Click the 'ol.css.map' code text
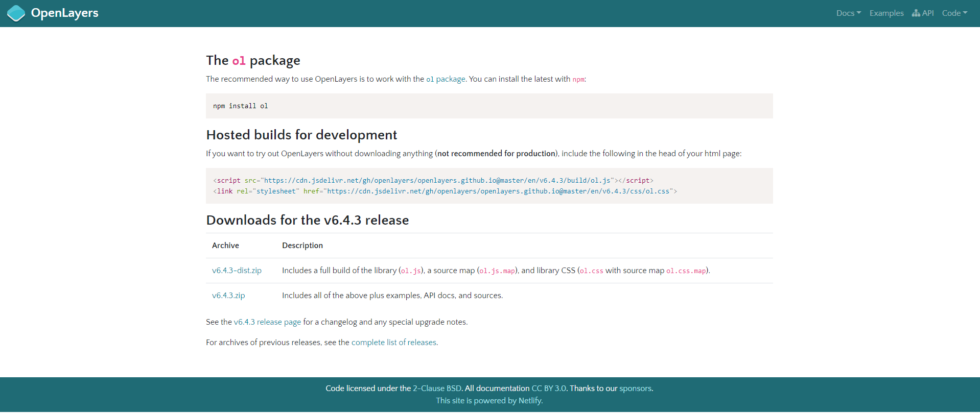The height and width of the screenshot is (413, 980). pyautogui.click(x=686, y=271)
